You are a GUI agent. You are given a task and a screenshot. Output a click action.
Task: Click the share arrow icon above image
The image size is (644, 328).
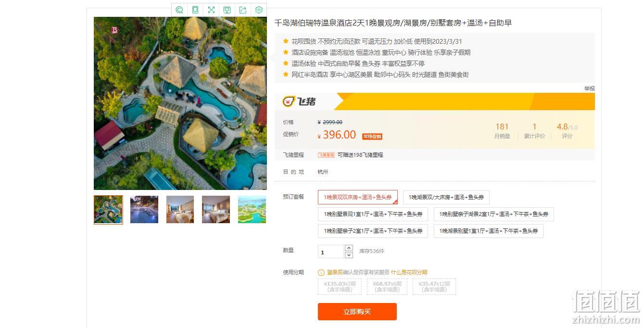(x=243, y=10)
